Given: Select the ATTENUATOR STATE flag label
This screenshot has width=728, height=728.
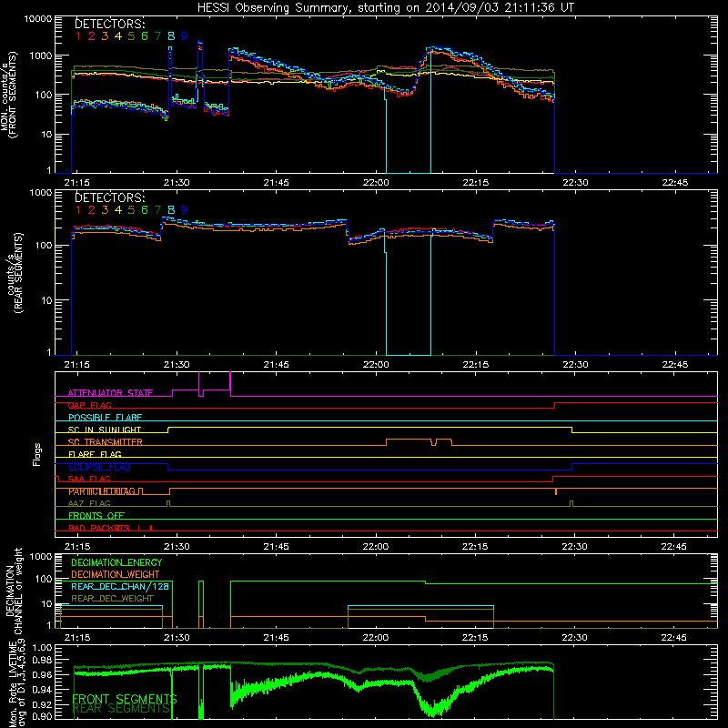Looking at the screenshot, I should point(110,393).
